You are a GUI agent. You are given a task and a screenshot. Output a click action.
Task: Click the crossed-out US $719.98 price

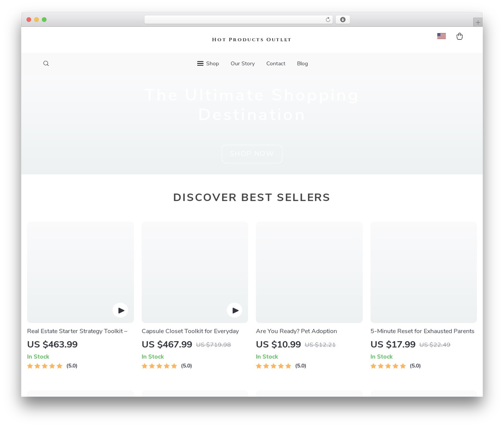(213, 345)
